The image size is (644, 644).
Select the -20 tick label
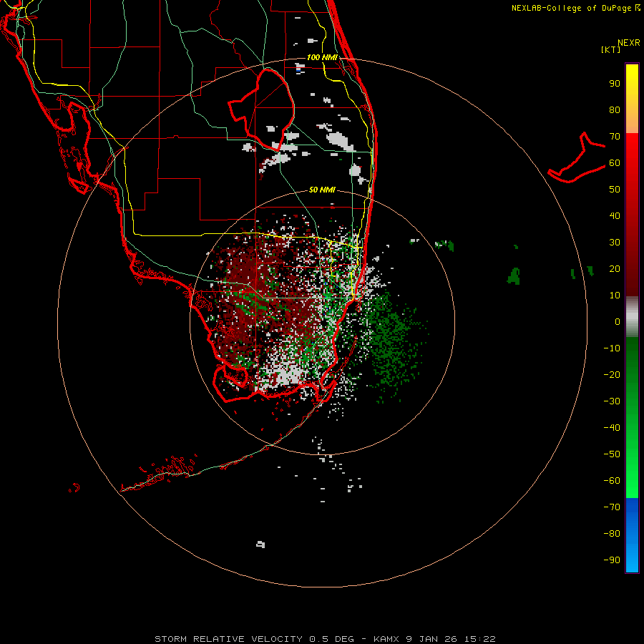(x=612, y=374)
